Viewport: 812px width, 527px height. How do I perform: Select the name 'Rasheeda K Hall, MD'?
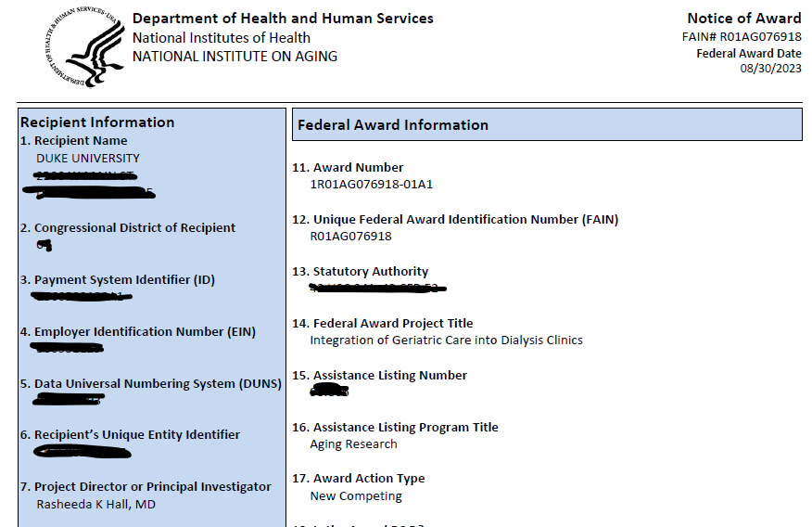coord(95,504)
